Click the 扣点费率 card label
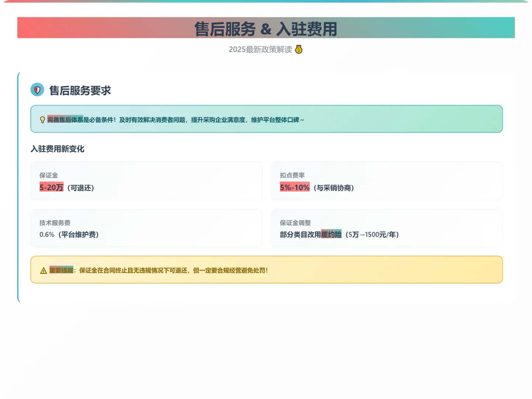This screenshot has height=399, width=532. (x=292, y=175)
